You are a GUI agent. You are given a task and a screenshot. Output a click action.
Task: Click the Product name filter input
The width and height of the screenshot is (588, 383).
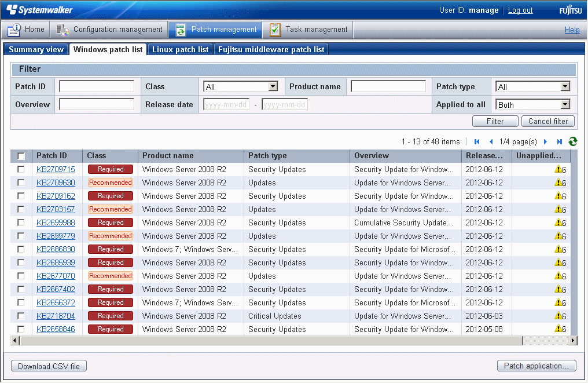pyautogui.click(x=388, y=86)
